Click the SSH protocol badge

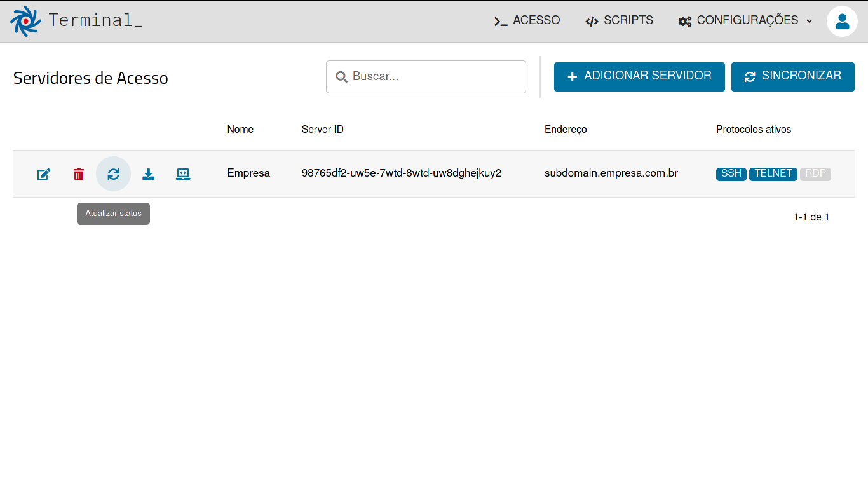(731, 173)
